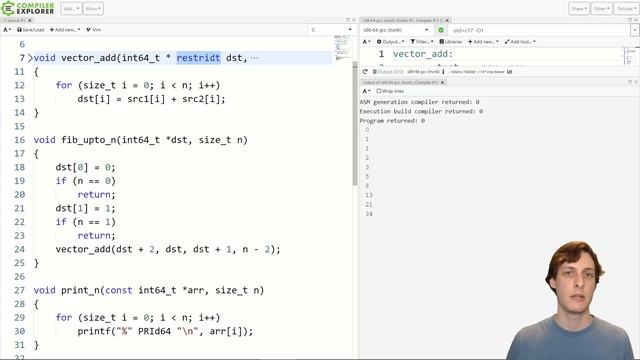The height and width of the screenshot is (360, 640).
Task: Open the Other dropdown menu
Action: pyautogui.click(x=601, y=9)
